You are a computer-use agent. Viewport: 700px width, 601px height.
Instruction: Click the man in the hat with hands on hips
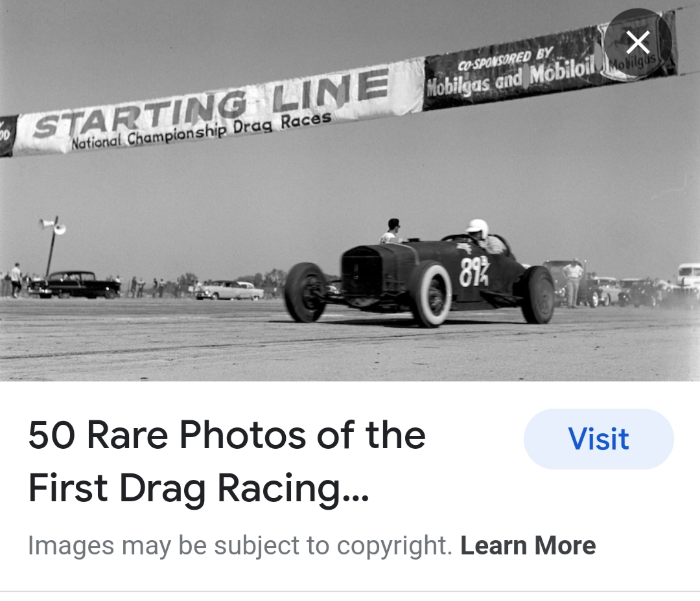click(572, 284)
